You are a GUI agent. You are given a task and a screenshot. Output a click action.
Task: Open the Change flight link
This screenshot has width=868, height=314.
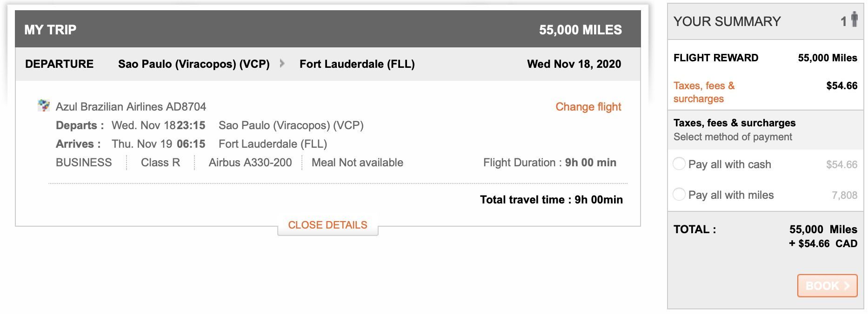[588, 107]
